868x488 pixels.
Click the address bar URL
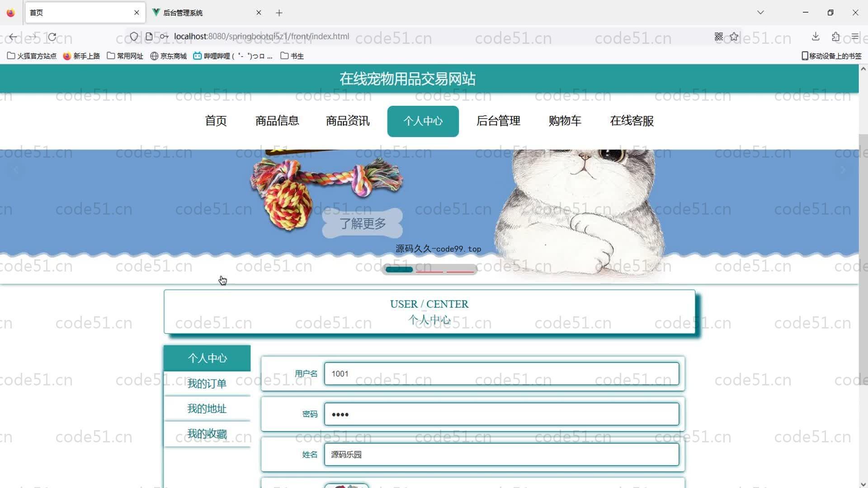(261, 36)
